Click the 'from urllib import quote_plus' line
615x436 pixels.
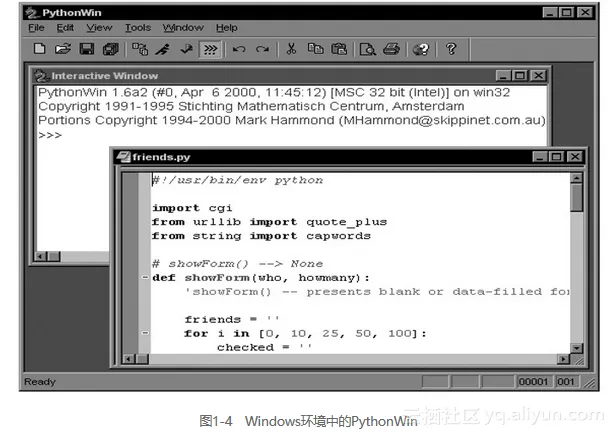269,222
